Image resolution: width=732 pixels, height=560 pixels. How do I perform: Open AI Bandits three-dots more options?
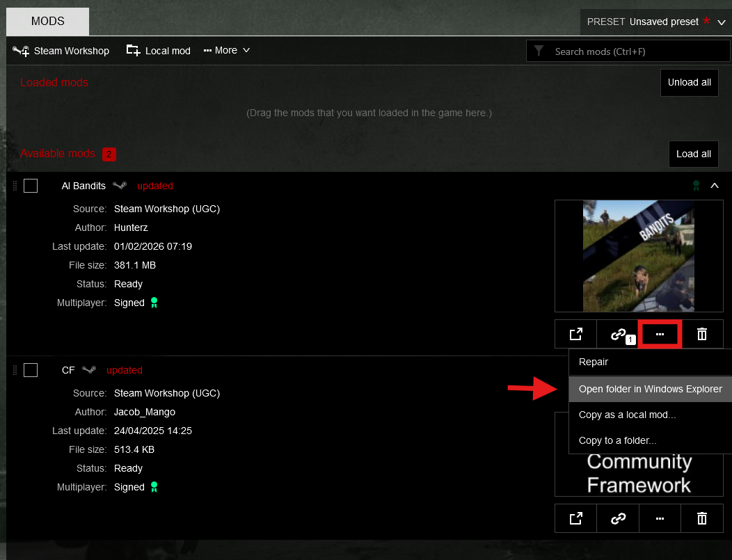[660, 334]
